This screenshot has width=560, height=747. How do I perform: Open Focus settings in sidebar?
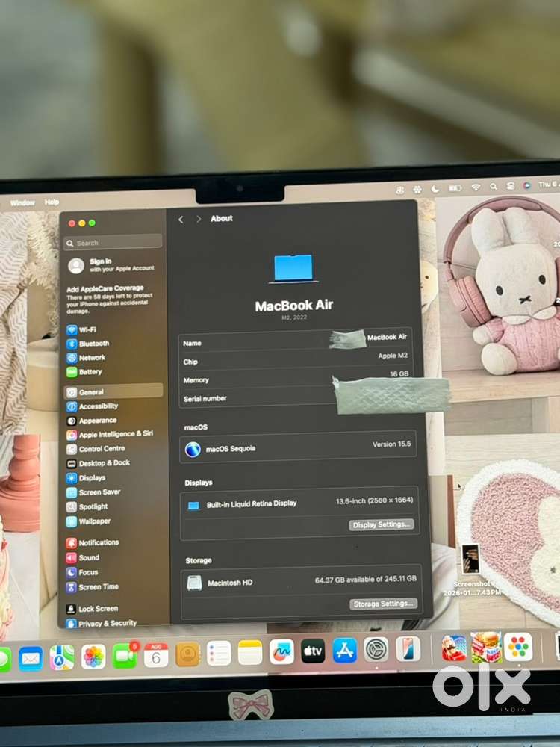point(82,572)
